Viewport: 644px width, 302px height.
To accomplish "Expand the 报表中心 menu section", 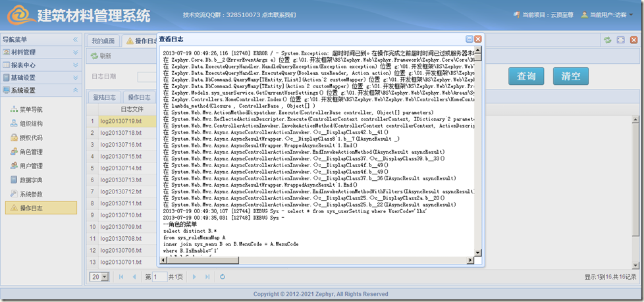I will tap(38, 64).
